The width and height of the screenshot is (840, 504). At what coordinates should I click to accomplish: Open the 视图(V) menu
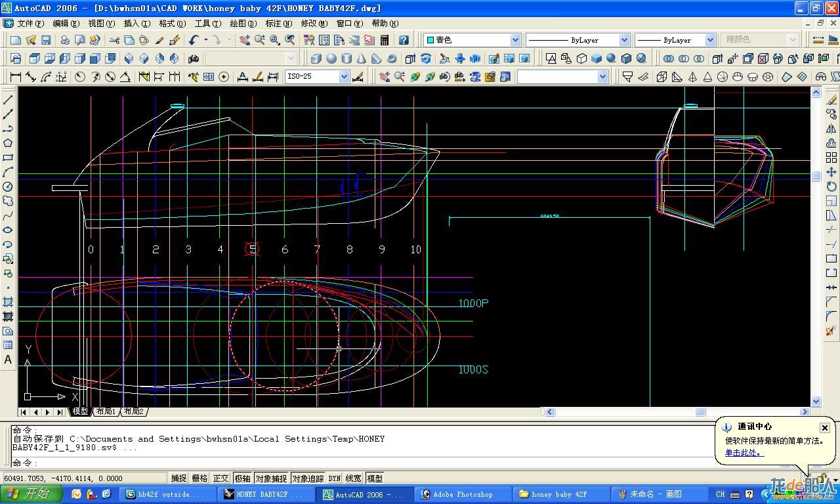pyautogui.click(x=101, y=23)
